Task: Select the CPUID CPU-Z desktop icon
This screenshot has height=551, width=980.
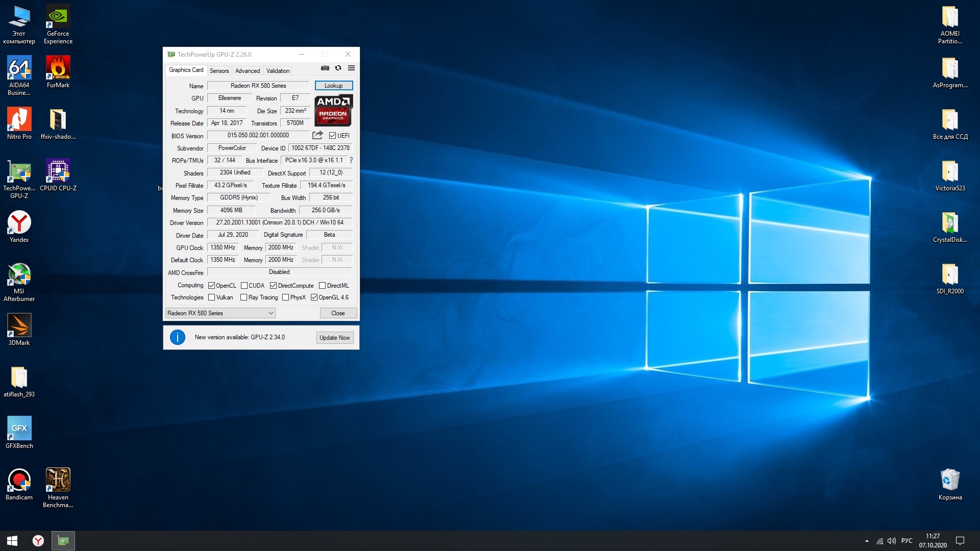Action: click(x=58, y=175)
